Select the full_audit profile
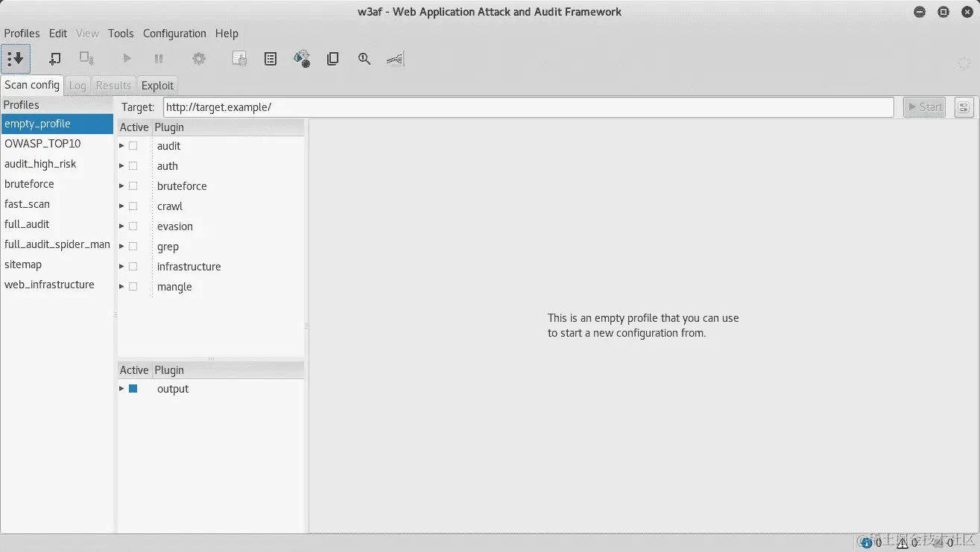 (57, 224)
